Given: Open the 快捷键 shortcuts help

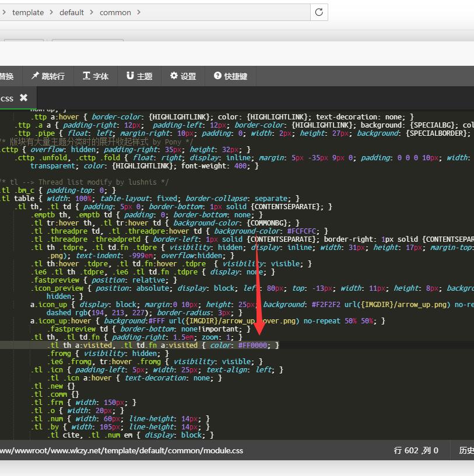Looking at the screenshot, I should [231, 76].
